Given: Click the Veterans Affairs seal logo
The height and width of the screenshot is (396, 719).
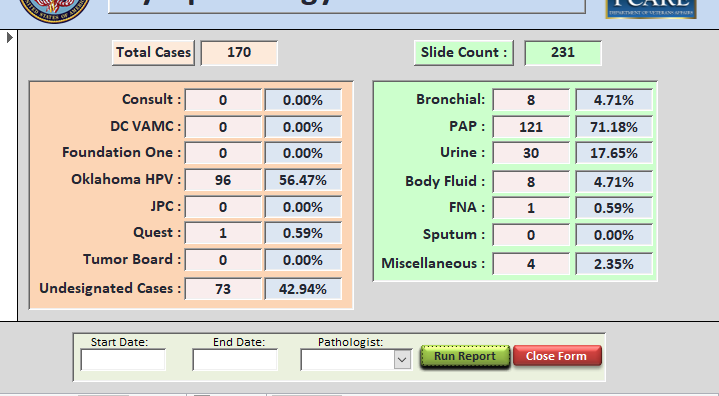Looking at the screenshot, I should 55,10.
